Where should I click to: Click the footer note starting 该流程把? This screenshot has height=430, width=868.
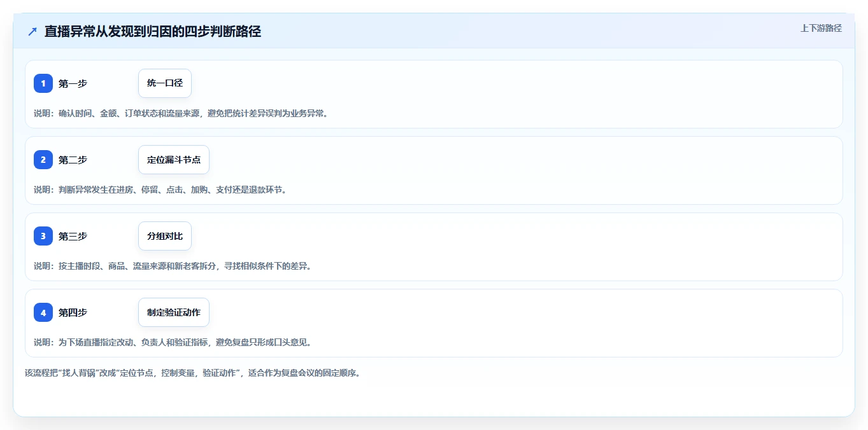point(193,373)
